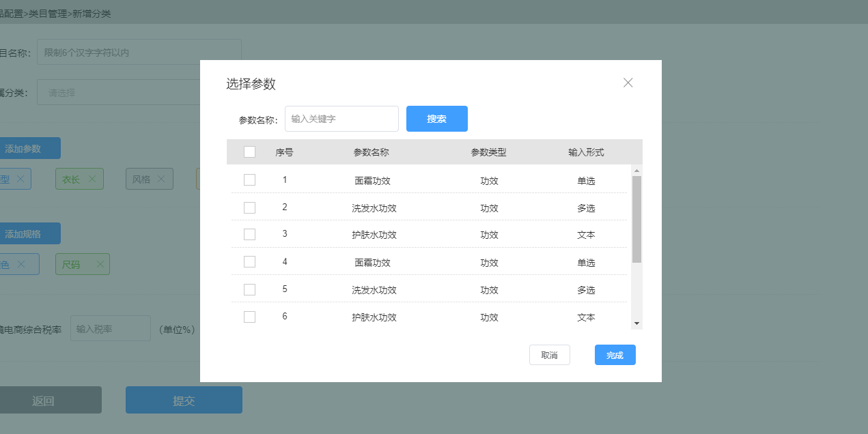Click the 参数名称 keyword input field
This screenshot has width=868, height=434.
(x=341, y=118)
